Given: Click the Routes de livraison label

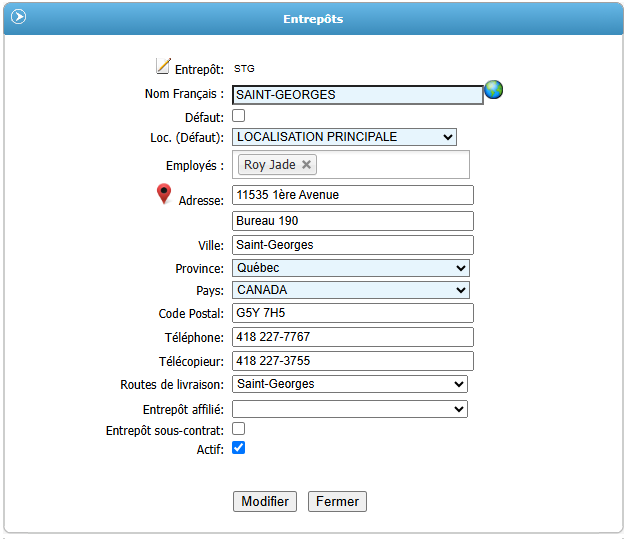Looking at the screenshot, I should click(172, 385).
